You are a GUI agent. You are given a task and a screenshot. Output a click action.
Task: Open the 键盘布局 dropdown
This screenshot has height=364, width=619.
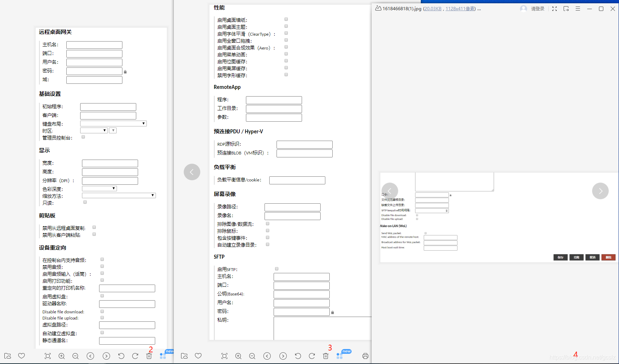click(113, 124)
